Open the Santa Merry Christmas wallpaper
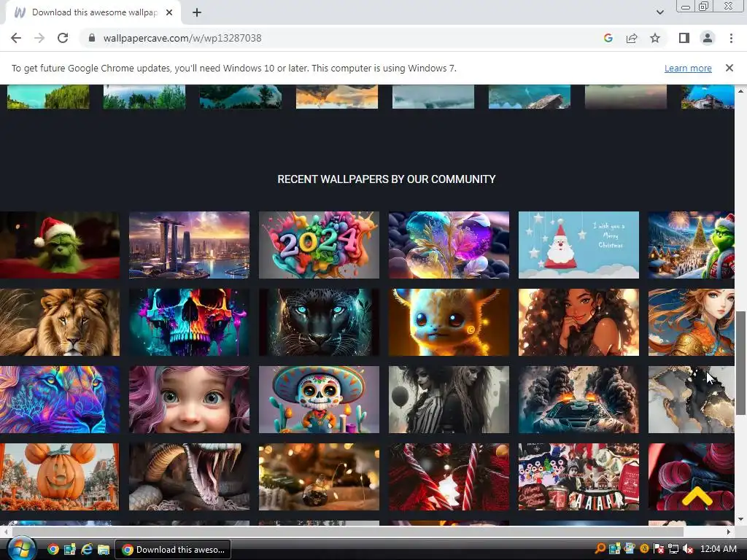 pos(578,245)
